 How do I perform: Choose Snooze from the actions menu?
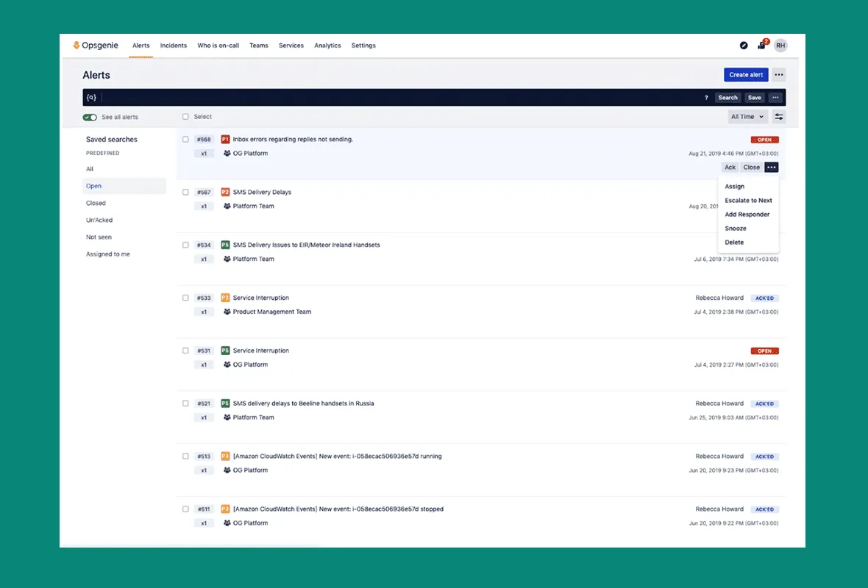[x=736, y=229]
